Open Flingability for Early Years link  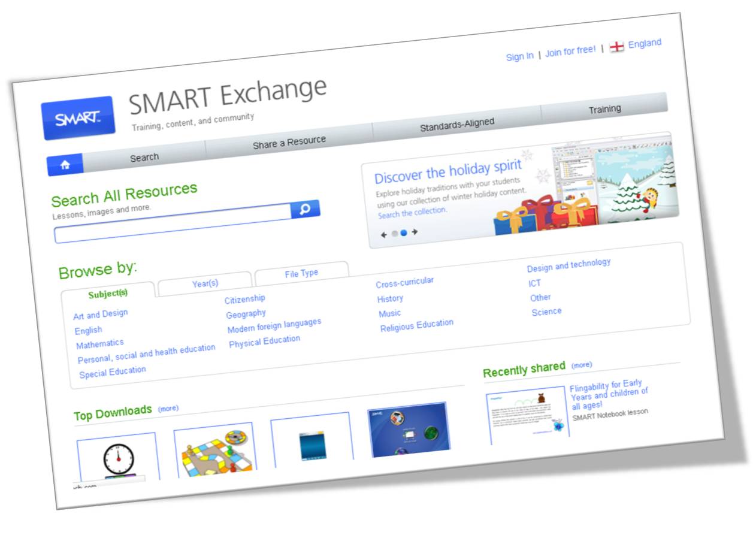pyautogui.click(x=609, y=394)
